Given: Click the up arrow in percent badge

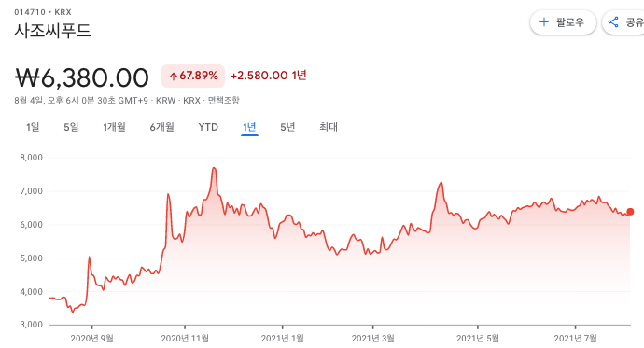Looking at the screenshot, I should click(x=174, y=76).
